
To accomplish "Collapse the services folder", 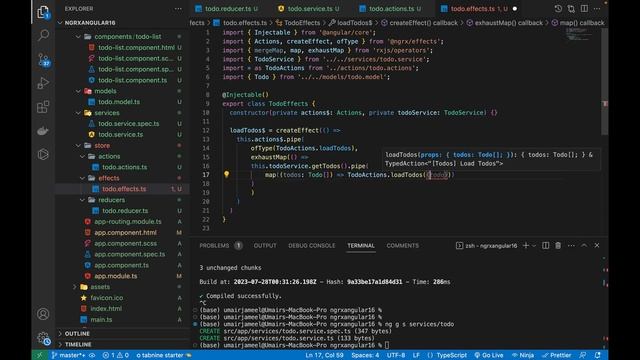I will point(78,113).
